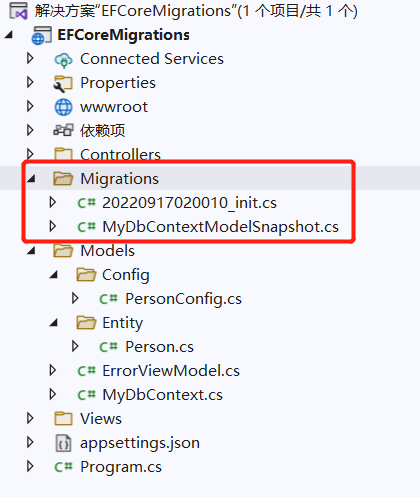This screenshot has height=497, width=420.
Task: Select ErrorViewModel.cs file
Action: tap(171, 371)
